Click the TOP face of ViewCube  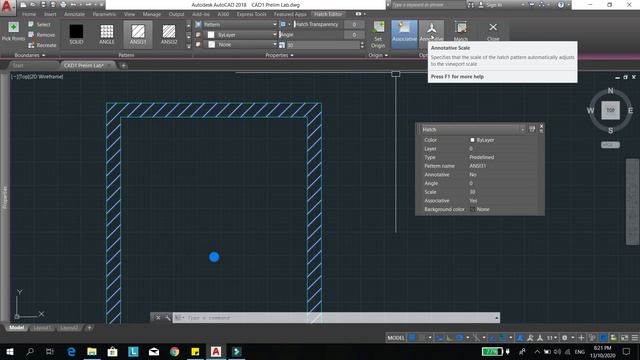[x=610, y=110]
